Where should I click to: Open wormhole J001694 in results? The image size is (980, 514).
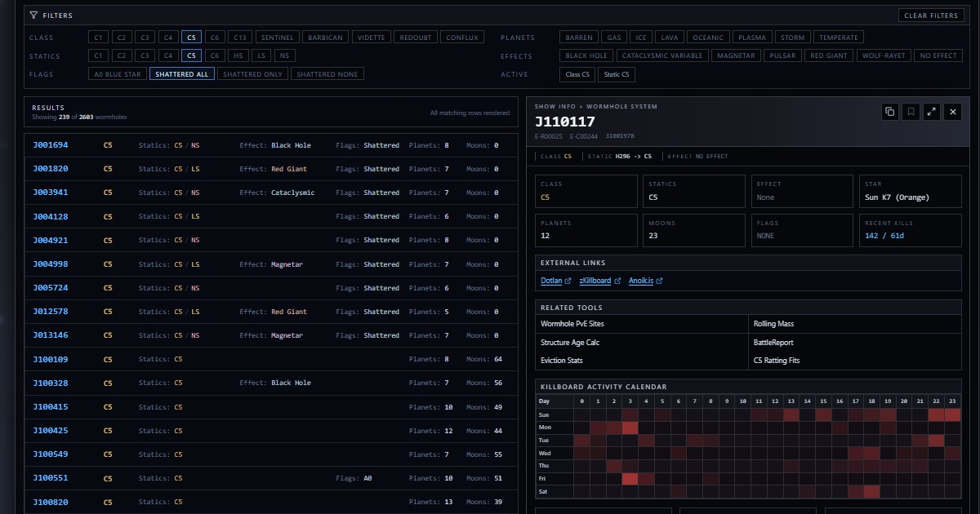point(271,145)
